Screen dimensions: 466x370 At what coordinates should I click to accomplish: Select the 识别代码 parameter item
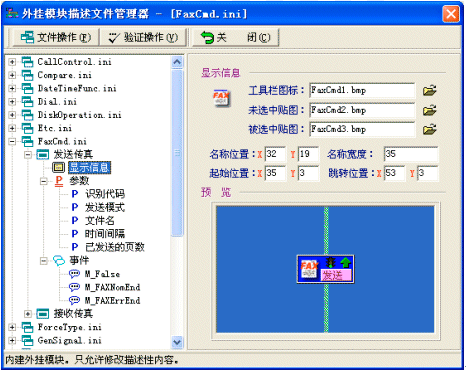(105, 194)
